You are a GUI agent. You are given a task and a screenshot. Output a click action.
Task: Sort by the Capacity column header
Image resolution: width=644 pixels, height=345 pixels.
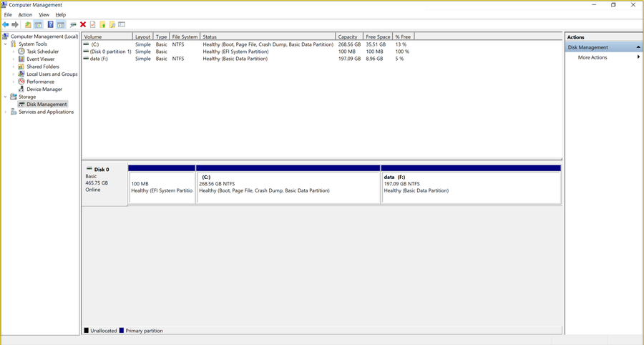click(x=349, y=37)
